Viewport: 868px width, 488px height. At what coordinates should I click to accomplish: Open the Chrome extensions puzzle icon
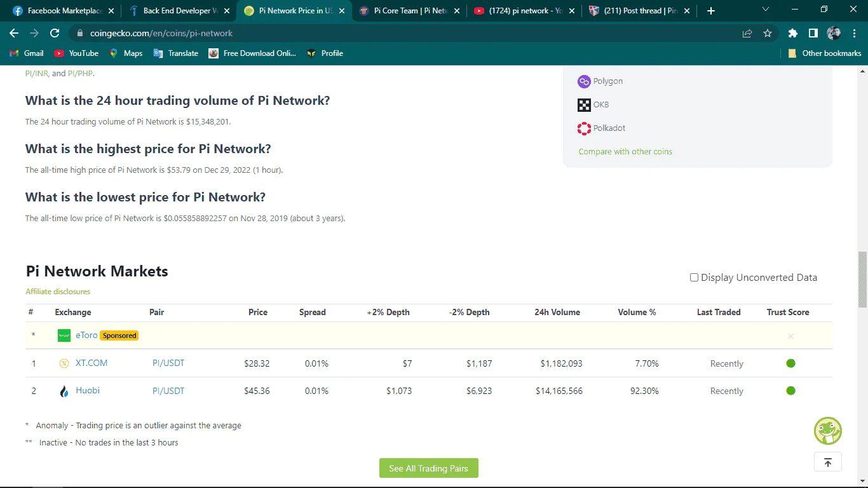pos(792,33)
